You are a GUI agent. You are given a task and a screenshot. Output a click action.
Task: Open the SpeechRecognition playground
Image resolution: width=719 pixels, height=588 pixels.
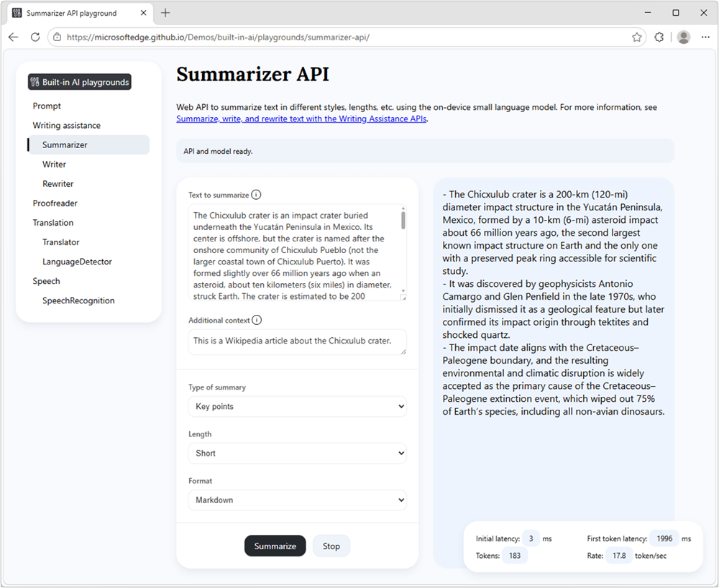pos(78,300)
